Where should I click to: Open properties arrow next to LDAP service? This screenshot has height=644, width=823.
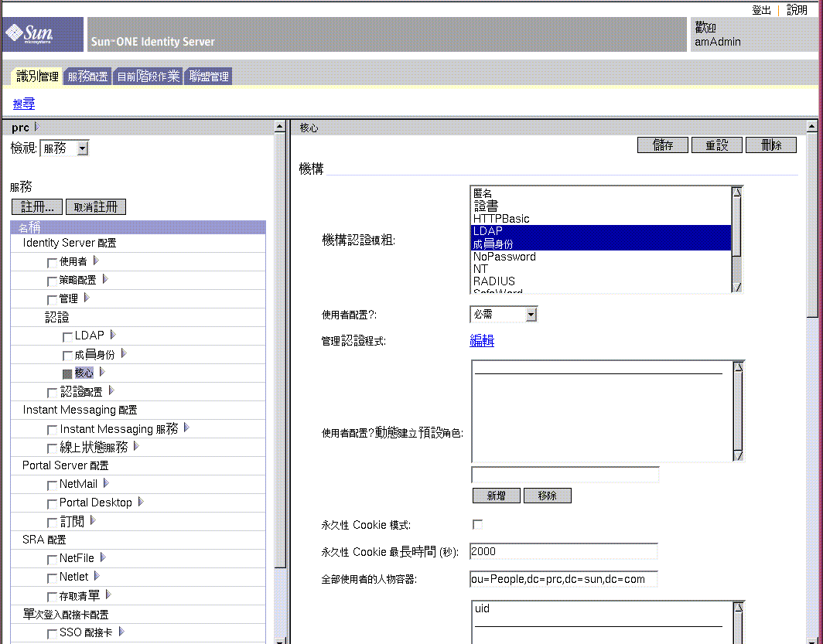click(114, 335)
